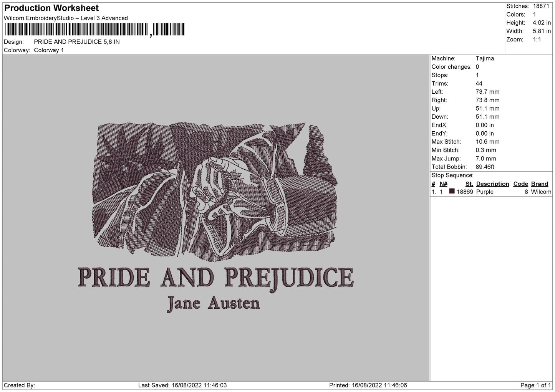Click the Max Jump value 7.0 mm

tap(486, 159)
